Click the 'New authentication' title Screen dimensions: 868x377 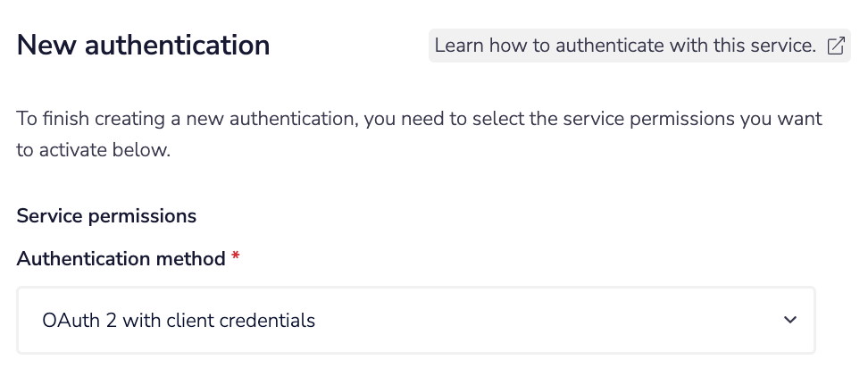coord(143,45)
